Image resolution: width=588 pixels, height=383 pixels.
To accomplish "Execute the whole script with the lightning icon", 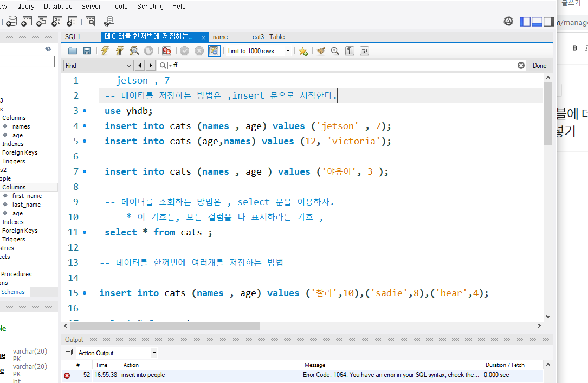I will click(x=105, y=50).
